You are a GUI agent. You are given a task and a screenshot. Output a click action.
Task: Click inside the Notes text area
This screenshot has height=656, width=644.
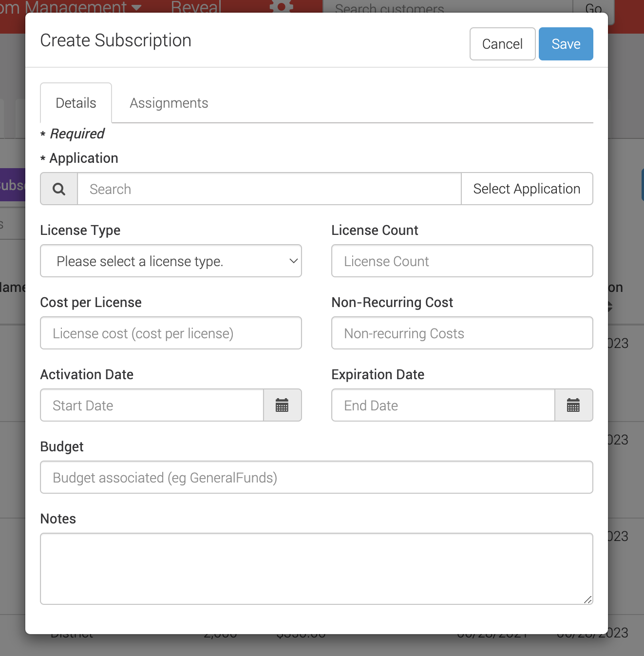(317, 569)
